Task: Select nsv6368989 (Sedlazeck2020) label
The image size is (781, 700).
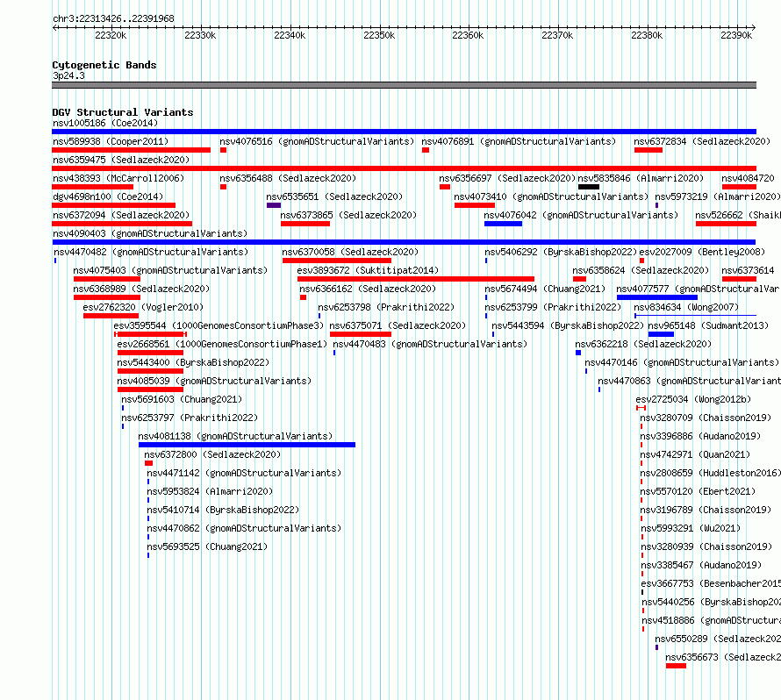Action: (x=141, y=289)
